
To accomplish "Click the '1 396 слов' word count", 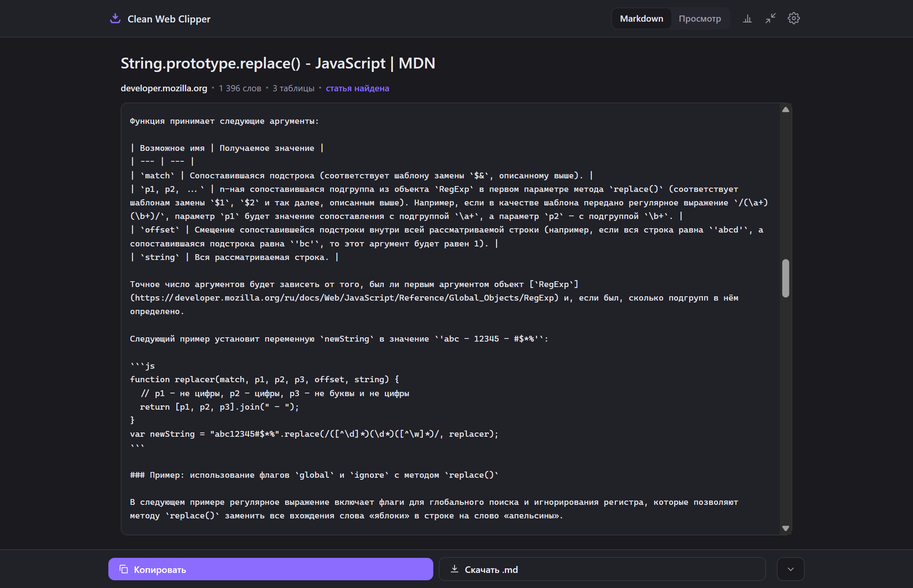I will pos(240,88).
